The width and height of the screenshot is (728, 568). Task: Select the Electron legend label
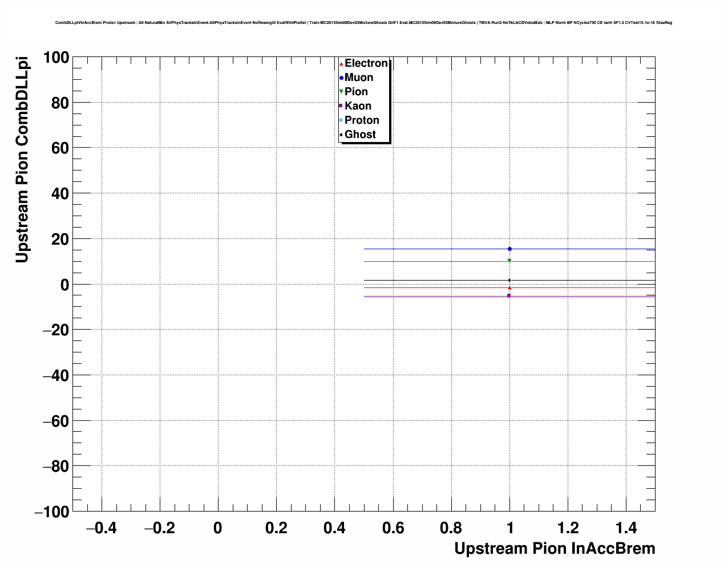pyautogui.click(x=366, y=63)
